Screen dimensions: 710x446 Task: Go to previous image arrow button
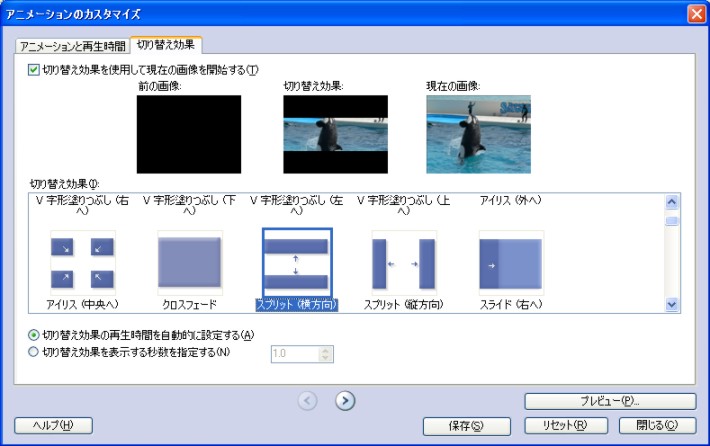pyautogui.click(x=307, y=401)
